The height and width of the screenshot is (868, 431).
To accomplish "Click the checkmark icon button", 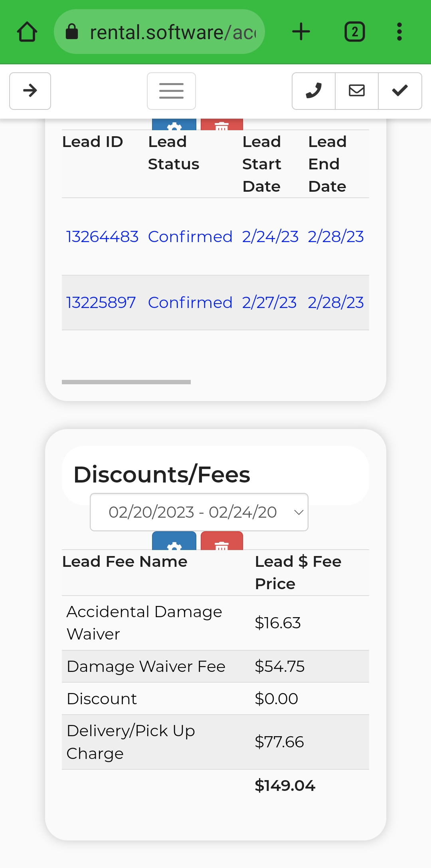I will point(400,91).
